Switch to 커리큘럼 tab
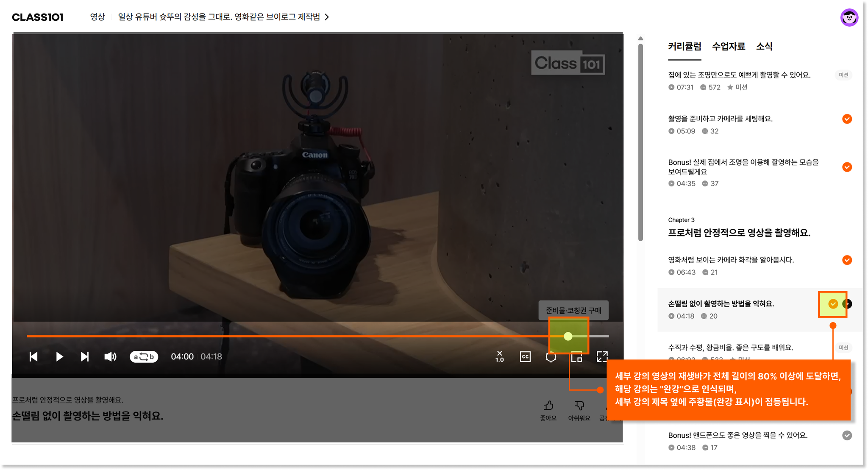The width and height of the screenshot is (868, 470). pos(684,47)
